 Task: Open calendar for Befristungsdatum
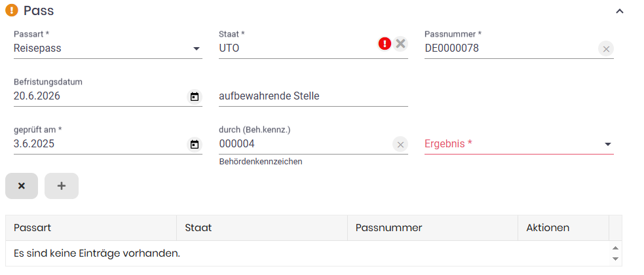coord(195,97)
